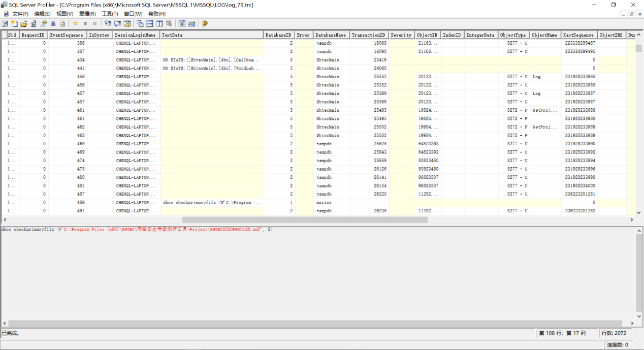The image size is (644, 350).
Task: Open the 重播(R) menu
Action: (87, 14)
